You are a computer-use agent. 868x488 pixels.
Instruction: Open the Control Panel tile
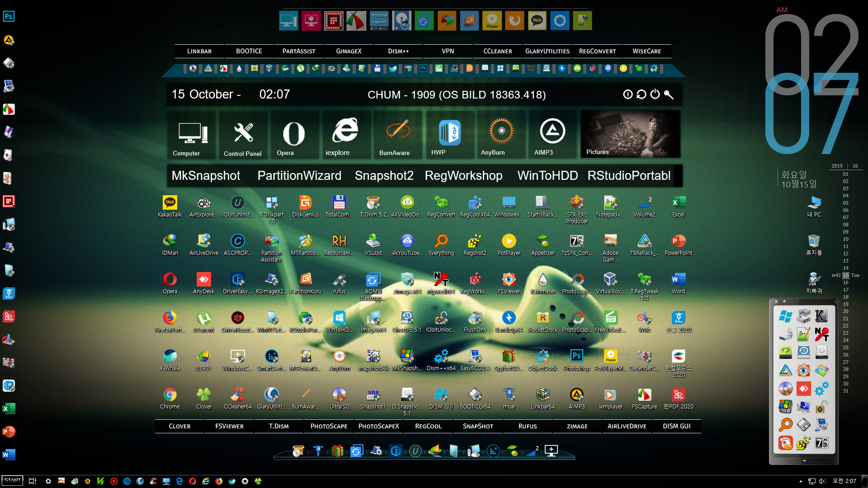coord(244,135)
